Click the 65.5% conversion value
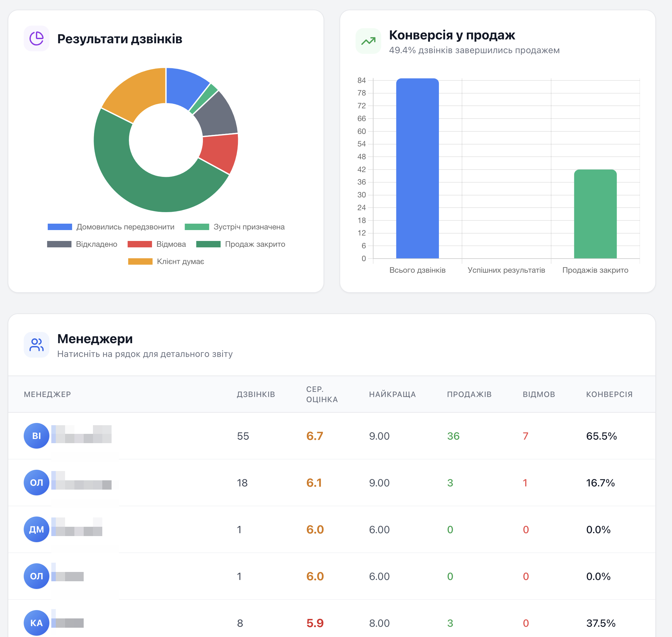The image size is (672, 637). click(x=601, y=436)
